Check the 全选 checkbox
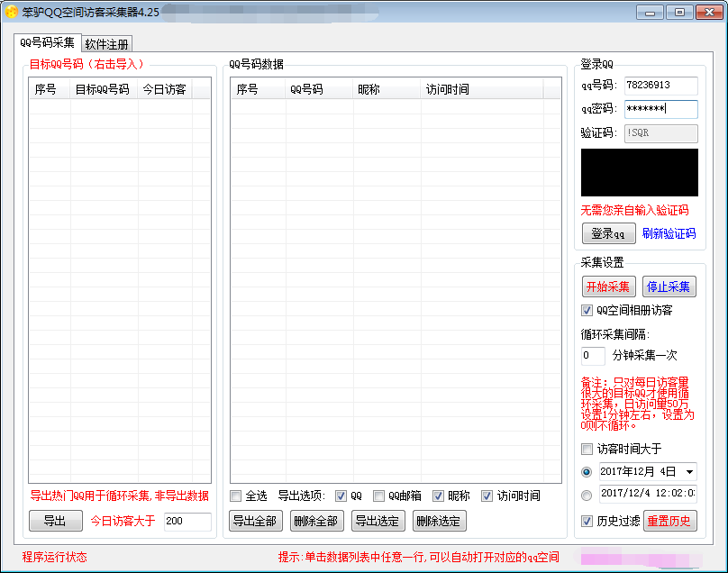The width and height of the screenshot is (728, 573). [x=235, y=496]
